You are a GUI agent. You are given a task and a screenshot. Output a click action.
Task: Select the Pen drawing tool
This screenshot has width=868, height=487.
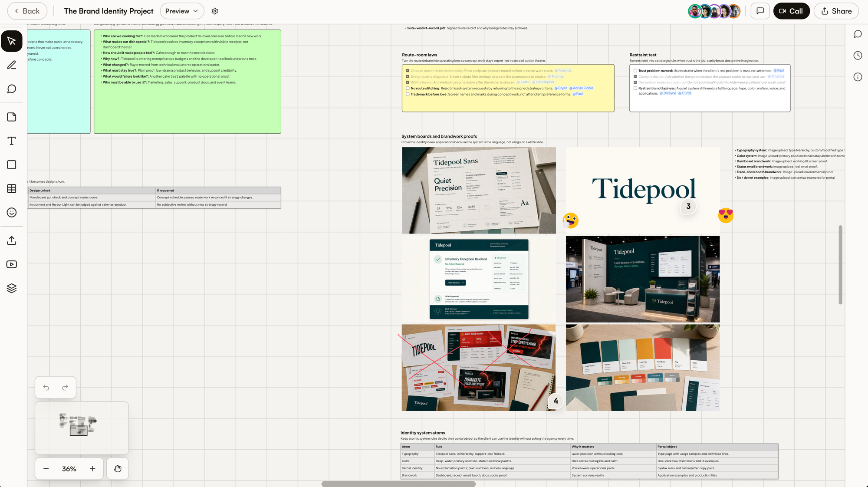pyautogui.click(x=12, y=65)
